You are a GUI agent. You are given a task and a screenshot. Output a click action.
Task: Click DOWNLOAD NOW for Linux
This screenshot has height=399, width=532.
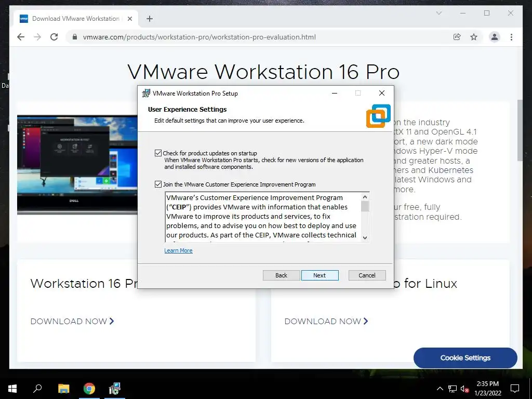326,321
